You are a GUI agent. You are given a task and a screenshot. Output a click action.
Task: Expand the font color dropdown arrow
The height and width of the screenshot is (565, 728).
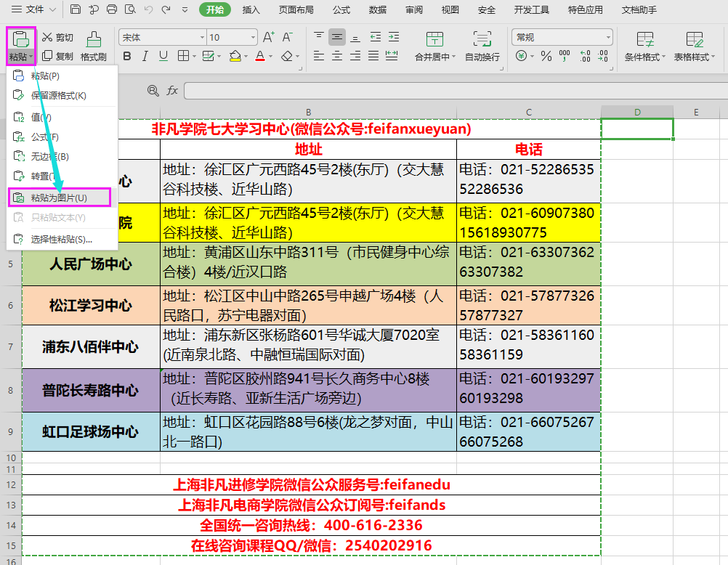(x=270, y=57)
